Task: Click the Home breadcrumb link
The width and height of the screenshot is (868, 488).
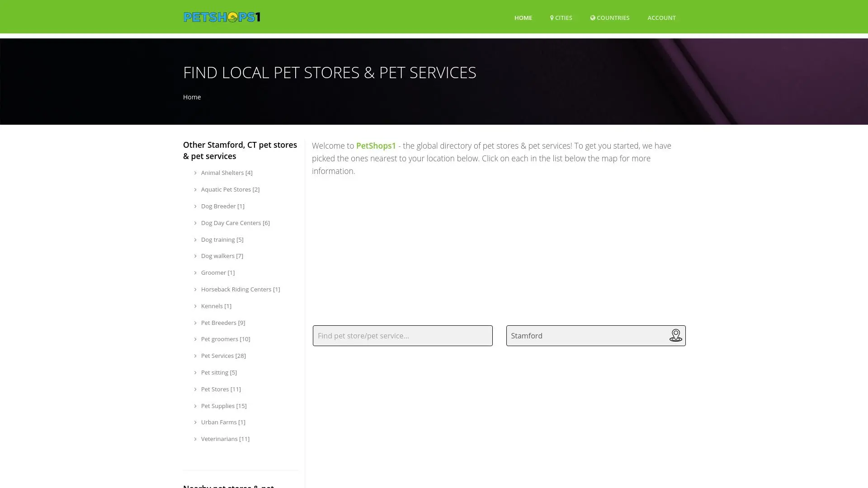Action: (x=192, y=97)
